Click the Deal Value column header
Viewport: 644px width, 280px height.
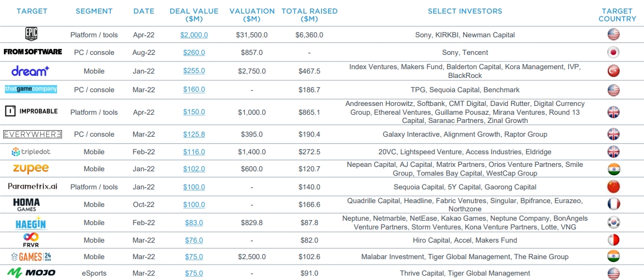point(194,15)
